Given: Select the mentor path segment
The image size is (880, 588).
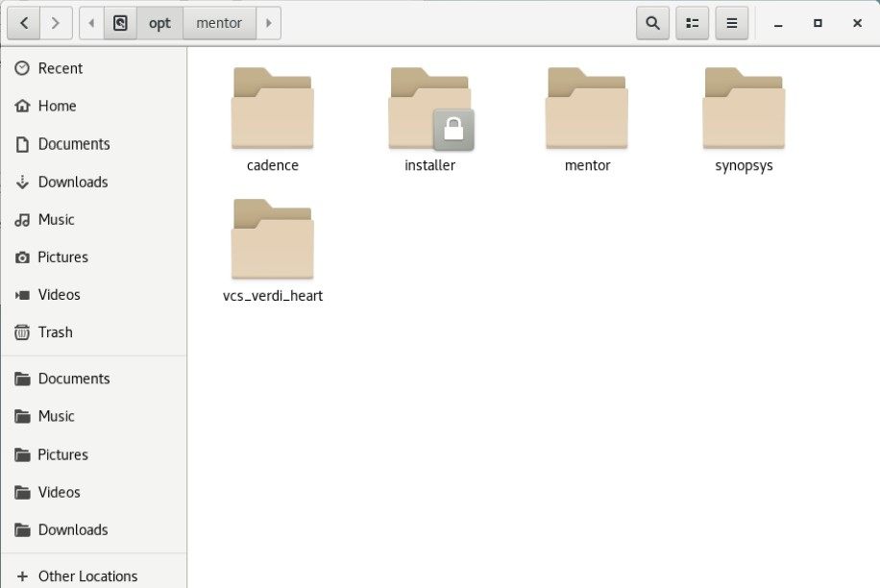Looking at the screenshot, I should click(x=219, y=23).
